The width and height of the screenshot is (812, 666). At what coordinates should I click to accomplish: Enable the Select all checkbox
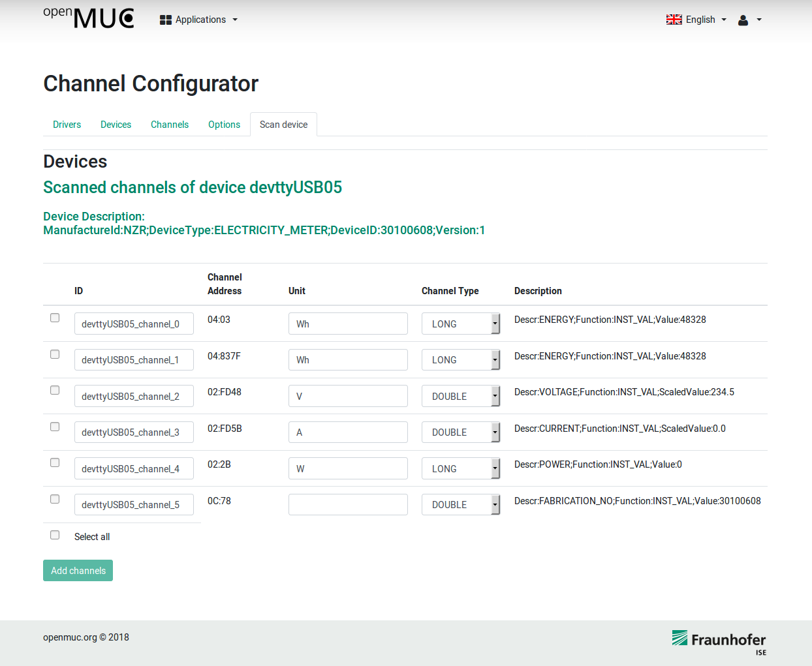55,535
